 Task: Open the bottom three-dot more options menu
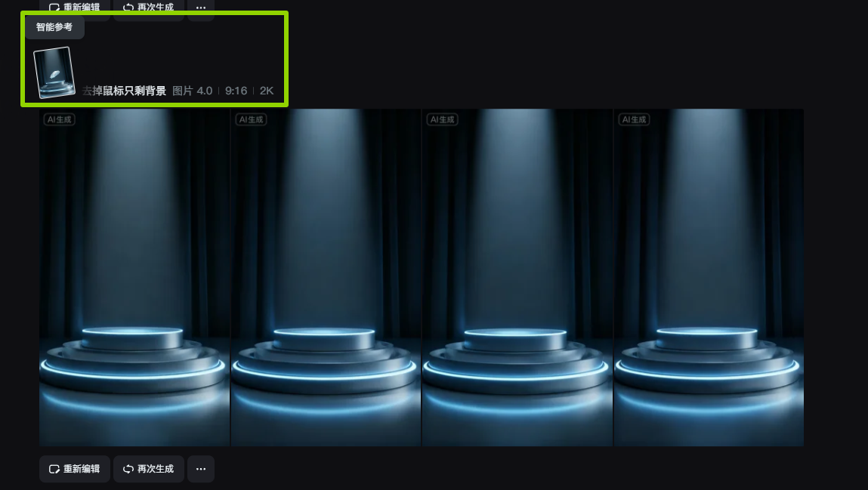(200, 469)
